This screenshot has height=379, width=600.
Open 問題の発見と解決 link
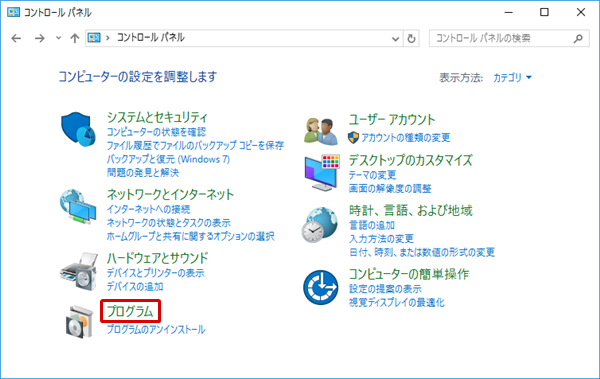(143, 172)
